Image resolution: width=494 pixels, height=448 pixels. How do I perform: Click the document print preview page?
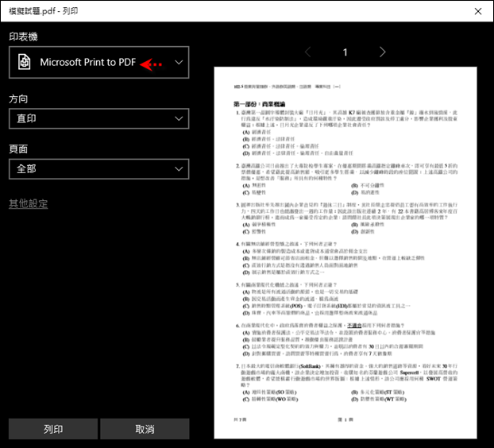point(345,253)
